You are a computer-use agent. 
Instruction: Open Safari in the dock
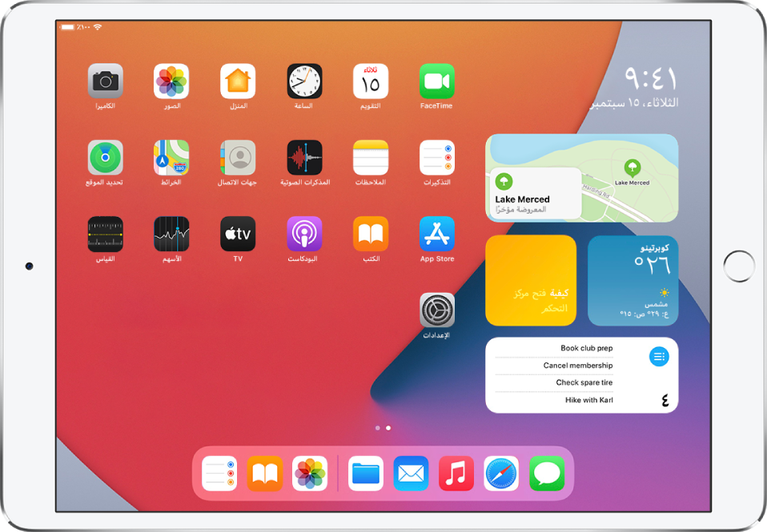[x=501, y=474]
